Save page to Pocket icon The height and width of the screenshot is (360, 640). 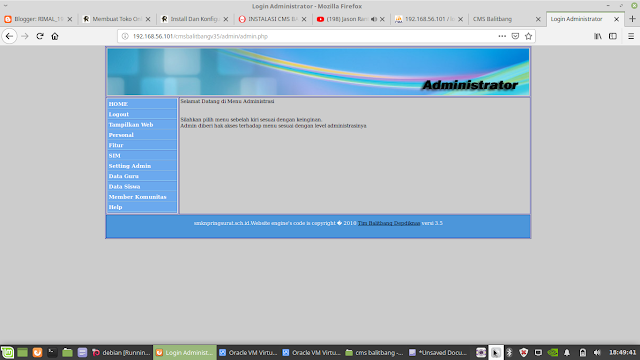pyautogui.click(x=516, y=36)
